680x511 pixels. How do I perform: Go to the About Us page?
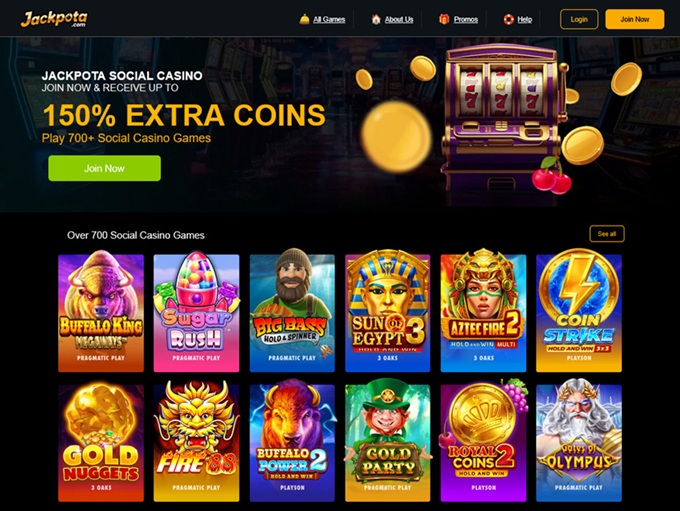point(399,19)
